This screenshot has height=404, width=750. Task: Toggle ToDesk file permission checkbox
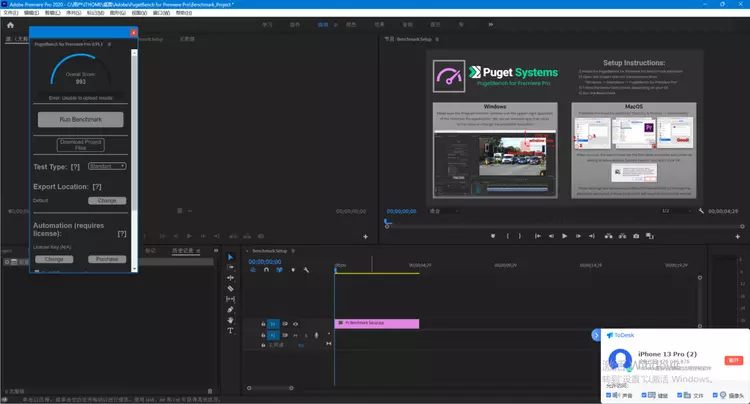click(679, 395)
